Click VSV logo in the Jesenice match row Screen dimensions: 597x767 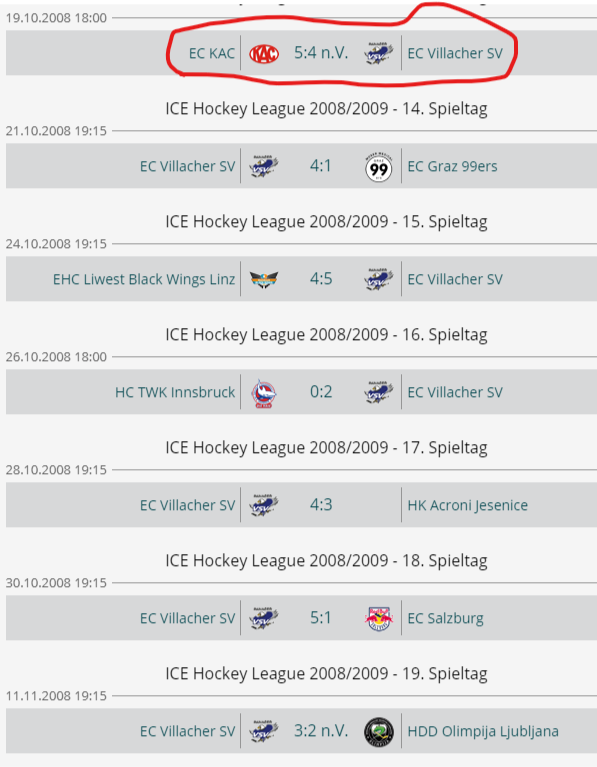[264, 505]
